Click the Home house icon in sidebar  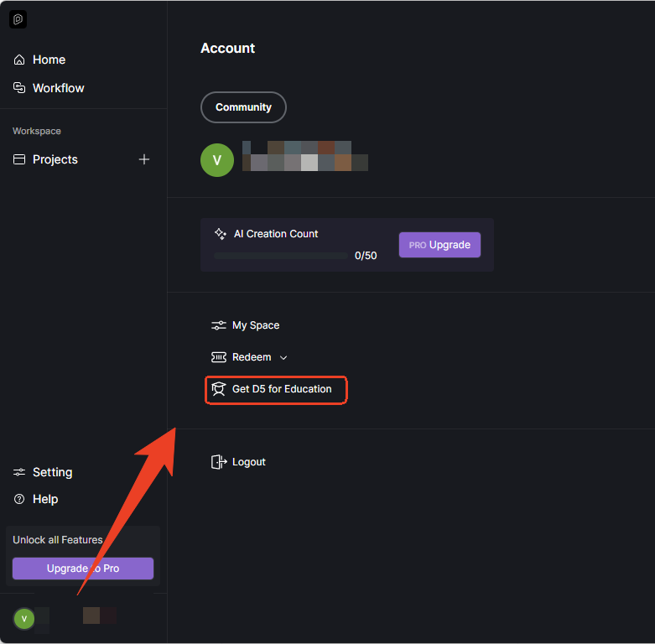[19, 60]
